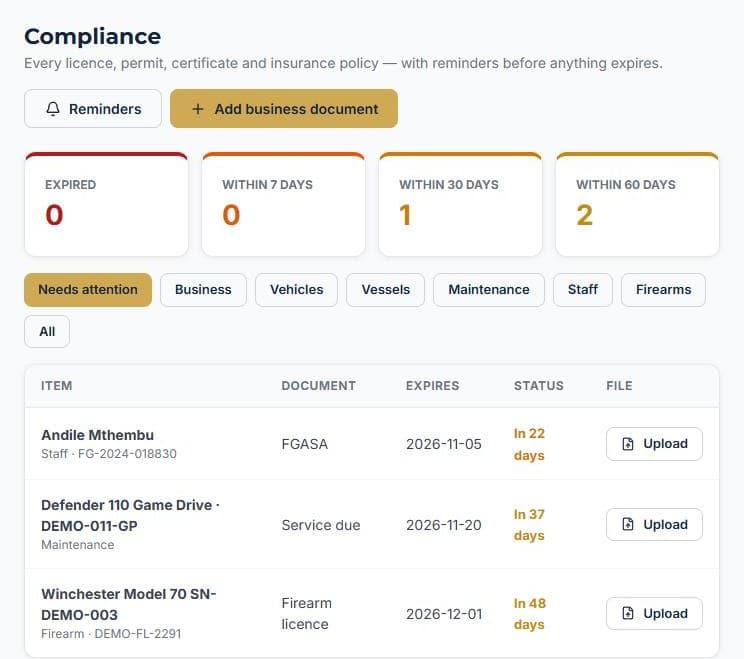Viewport: 744px width, 659px height.
Task: Open the Within 30 days summary card
Action: [x=460, y=204]
